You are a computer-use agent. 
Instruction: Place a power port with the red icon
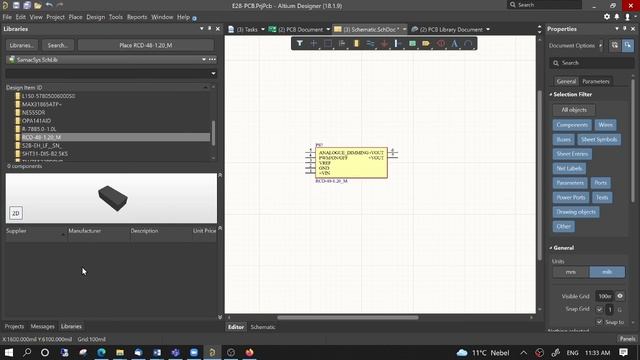(384, 43)
